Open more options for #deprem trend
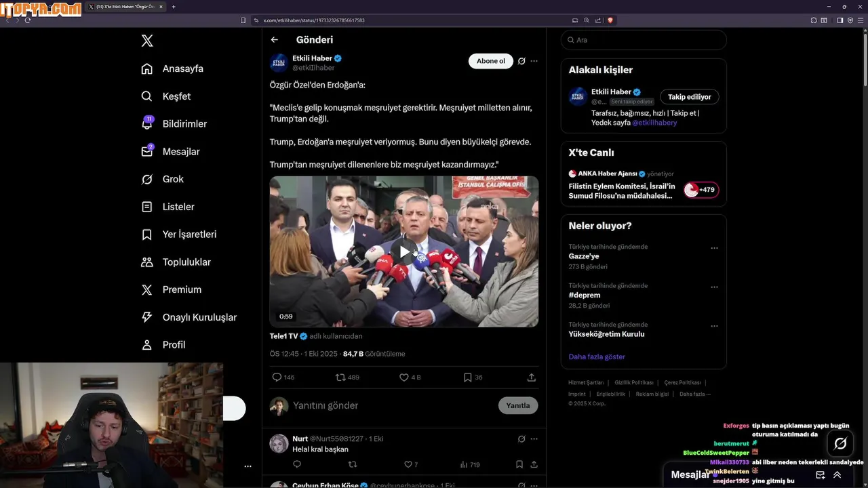 [714, 287]
